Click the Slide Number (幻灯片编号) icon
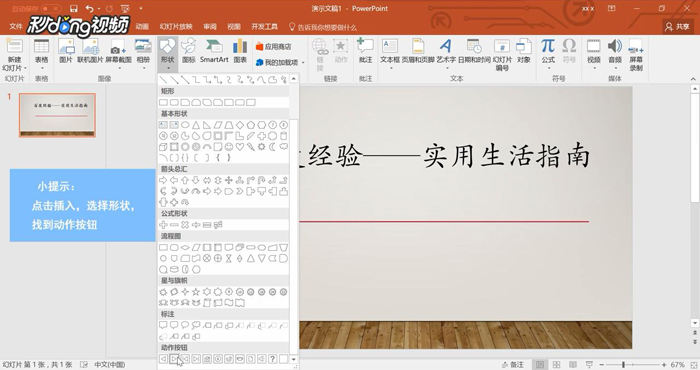The image size is (700, 370). pyautogui.click(x=502, y=55)
